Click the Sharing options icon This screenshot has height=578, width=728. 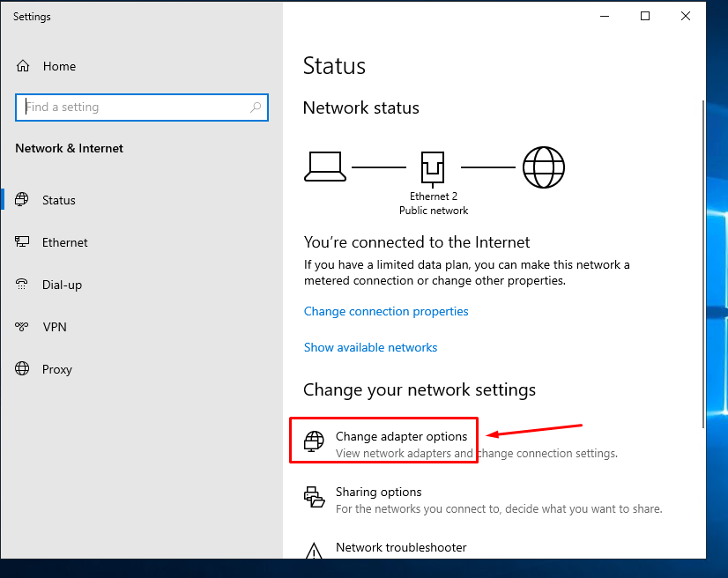(x=314, y=497)
